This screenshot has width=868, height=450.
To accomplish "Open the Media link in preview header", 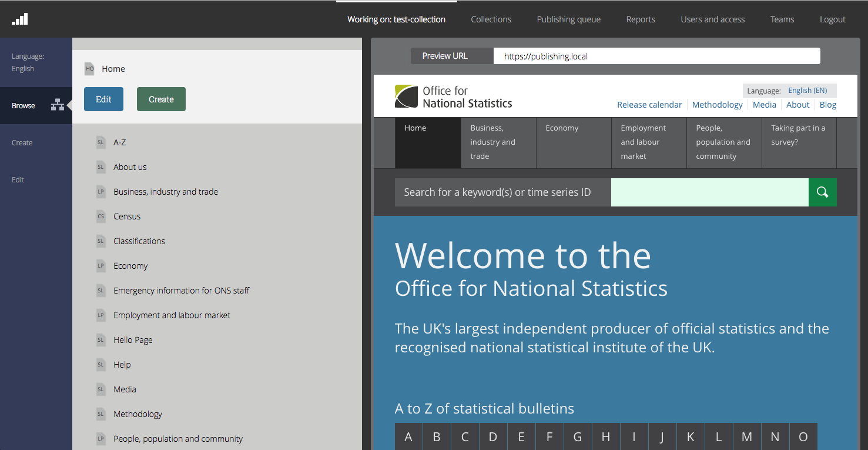I will [x=765, y=105].
